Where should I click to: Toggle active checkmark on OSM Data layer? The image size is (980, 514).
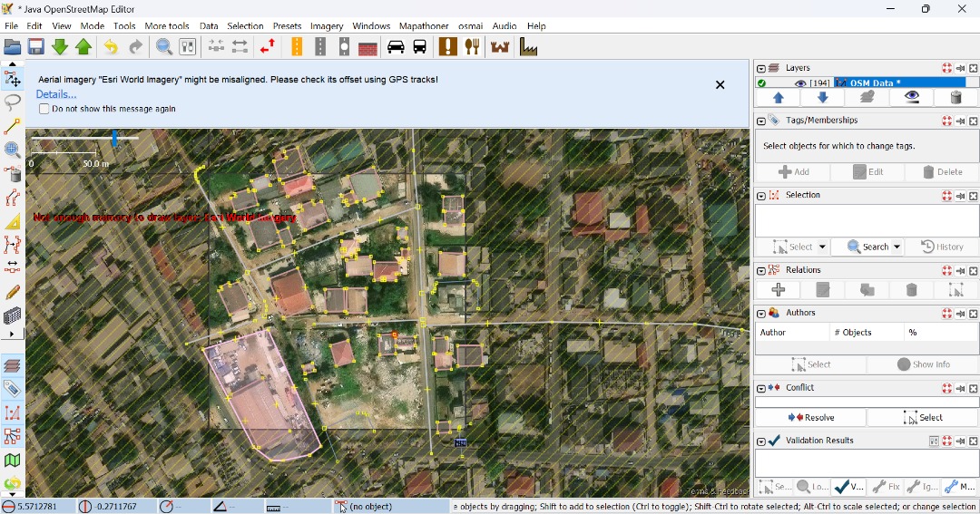coord(761,83)
